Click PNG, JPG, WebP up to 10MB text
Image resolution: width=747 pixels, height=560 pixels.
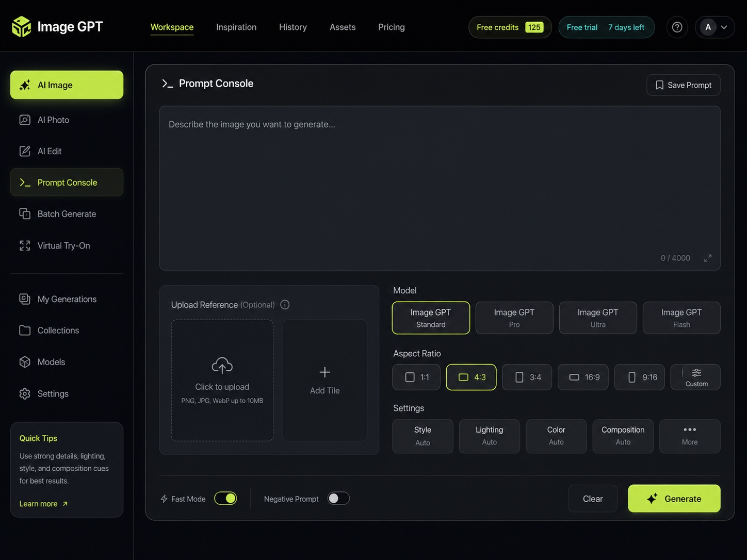pyautogui.click(x=222, y=401)
